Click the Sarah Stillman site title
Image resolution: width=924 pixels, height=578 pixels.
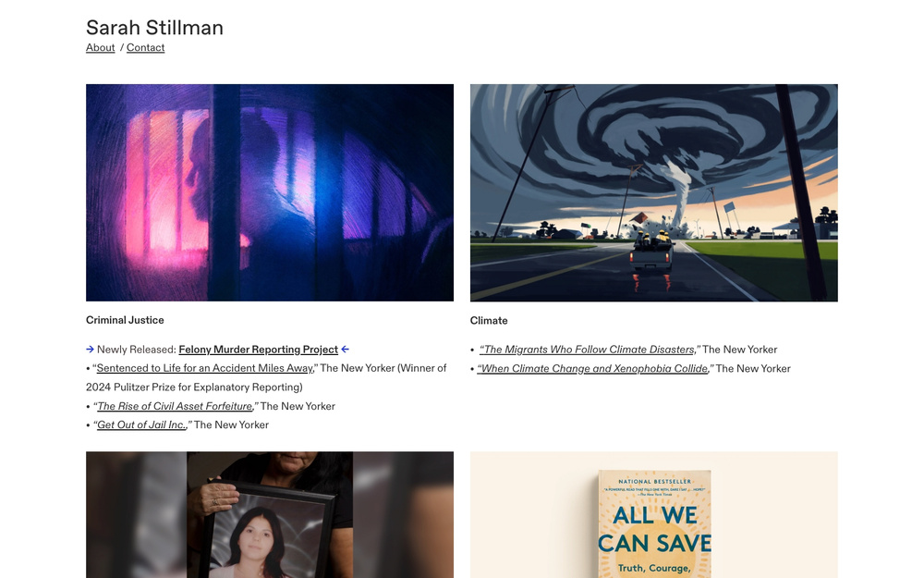pyautogui.click(x=154, y=28)
